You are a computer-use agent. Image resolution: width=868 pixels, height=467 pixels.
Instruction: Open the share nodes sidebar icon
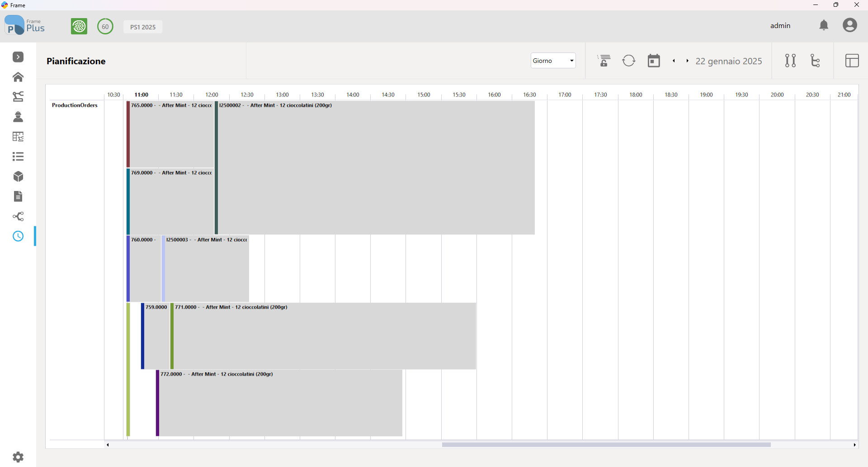click(18, 216)
